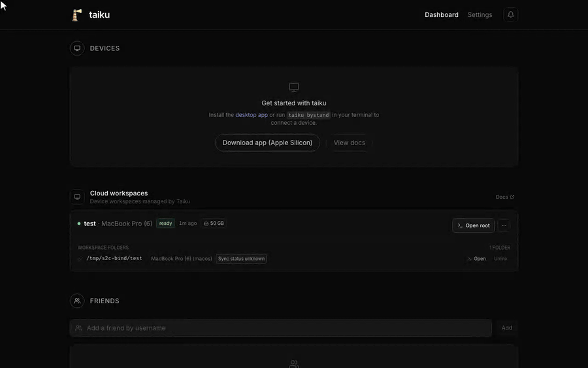Open the test workspace three-dot menu
The image size is (588, 368).
point(504,226)
